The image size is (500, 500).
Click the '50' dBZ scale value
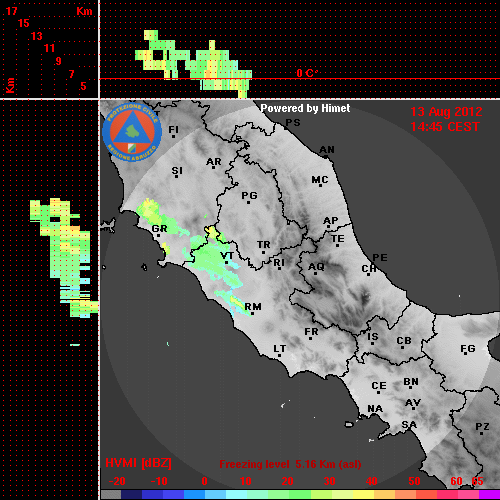[414, 481]
